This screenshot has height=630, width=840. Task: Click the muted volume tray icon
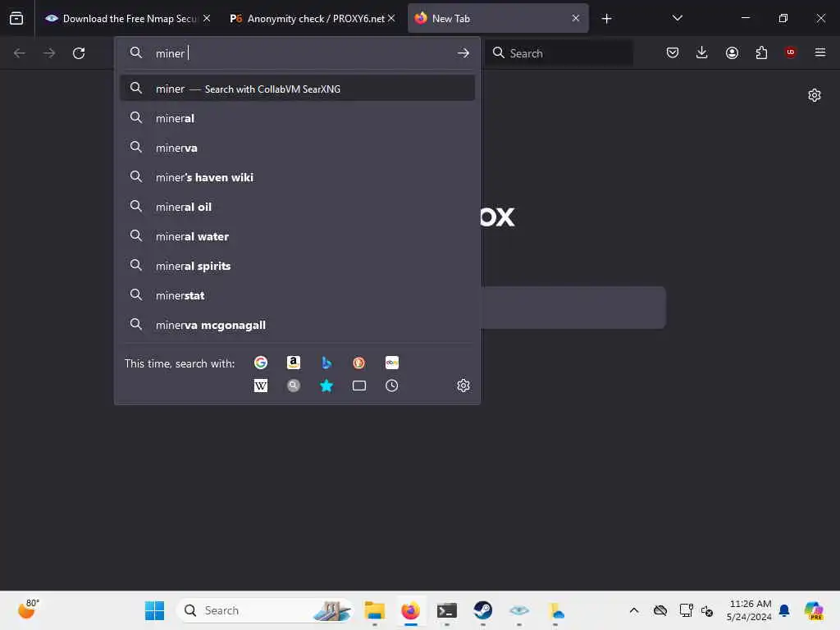pyautogui.click(x=707, y=610)
